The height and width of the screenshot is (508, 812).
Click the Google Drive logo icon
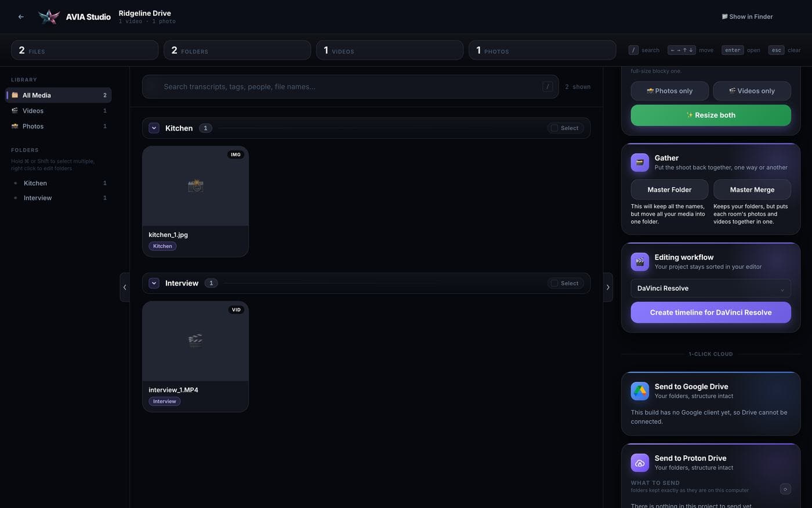pyautogui.click(x=640, y=391)
